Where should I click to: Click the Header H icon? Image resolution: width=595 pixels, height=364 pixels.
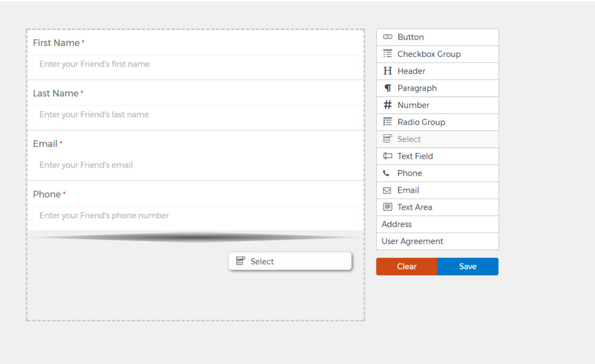click(388, 71)
